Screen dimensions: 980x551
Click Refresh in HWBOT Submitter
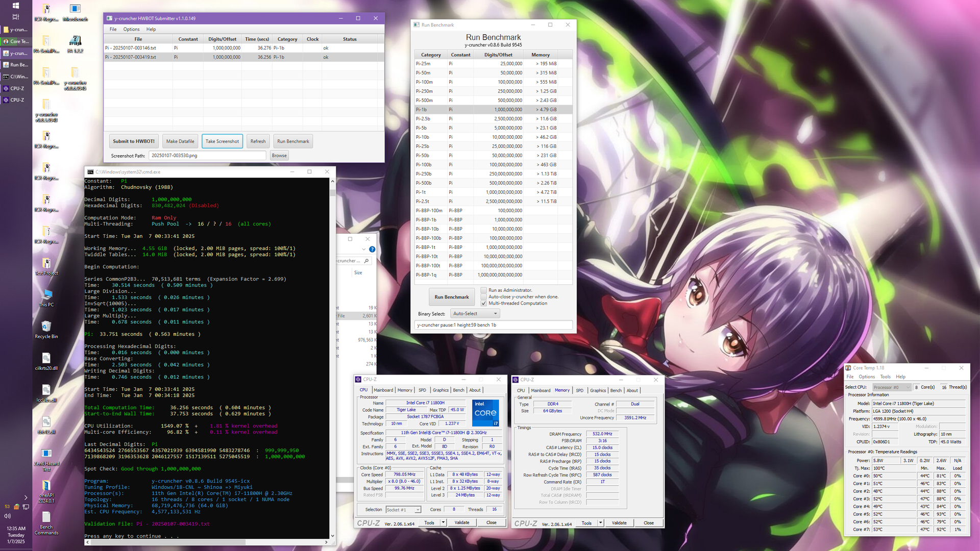click(258, 141)
